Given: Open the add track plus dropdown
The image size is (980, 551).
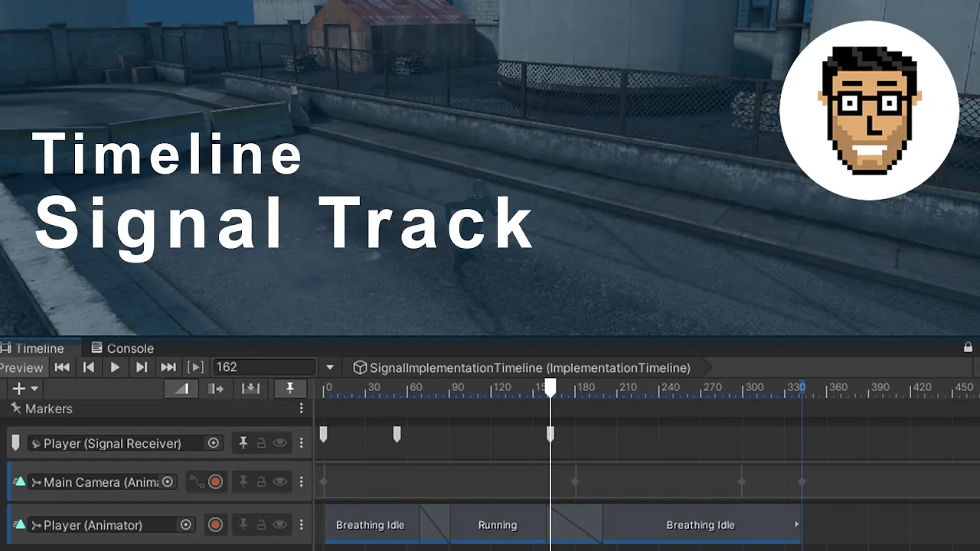Looking at the screenshot, I should [x=24, y=389].
